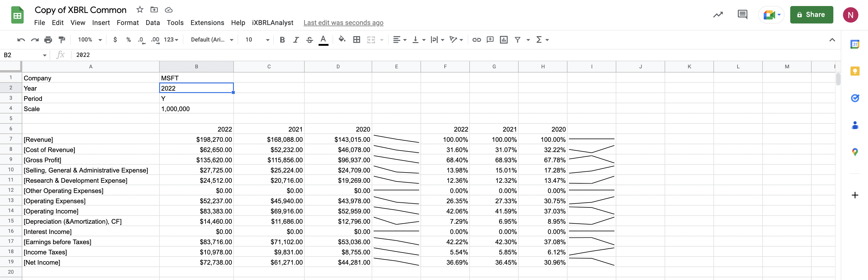
Task: Format value as percent
Action: click(128, 39)
